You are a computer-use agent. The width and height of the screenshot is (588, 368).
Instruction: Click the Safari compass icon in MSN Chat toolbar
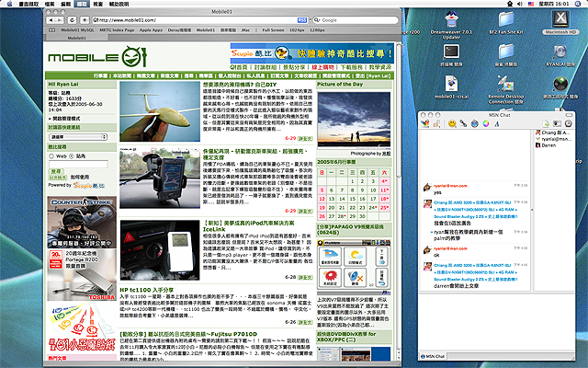click(x=475, y=123)
